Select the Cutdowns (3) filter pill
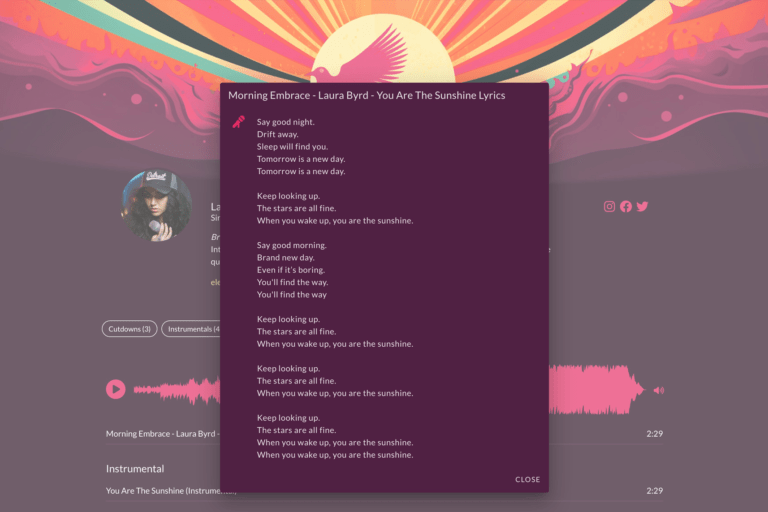Viewport: 768px width, 512px height. click(x=129, y=329)
